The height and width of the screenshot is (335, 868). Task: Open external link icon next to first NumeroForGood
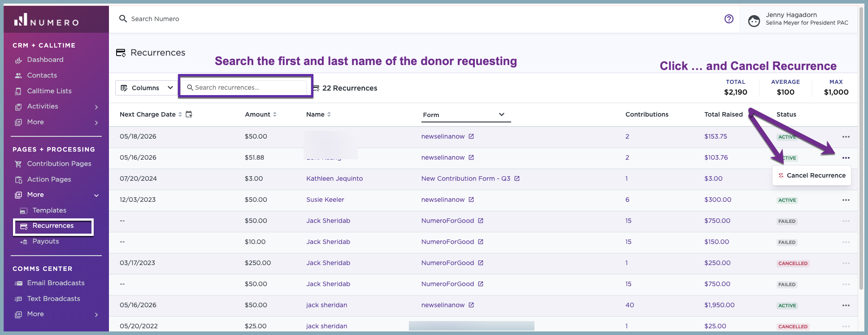481,221
